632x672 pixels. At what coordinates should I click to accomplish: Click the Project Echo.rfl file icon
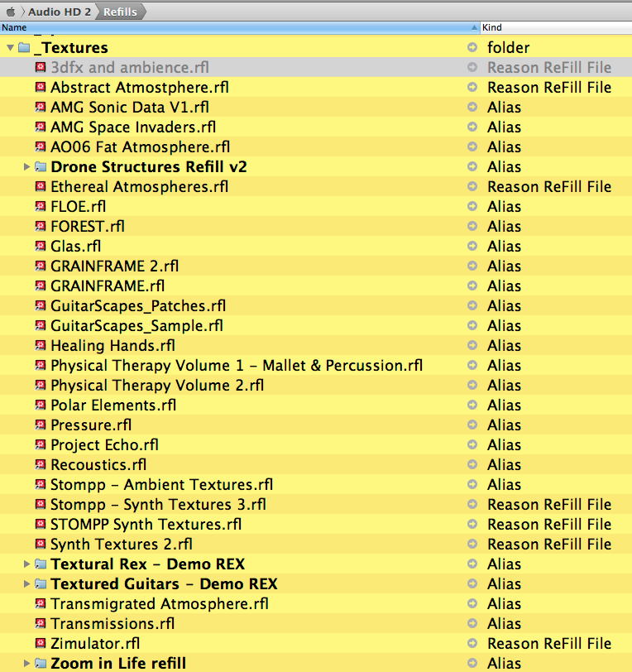[41, 444]
